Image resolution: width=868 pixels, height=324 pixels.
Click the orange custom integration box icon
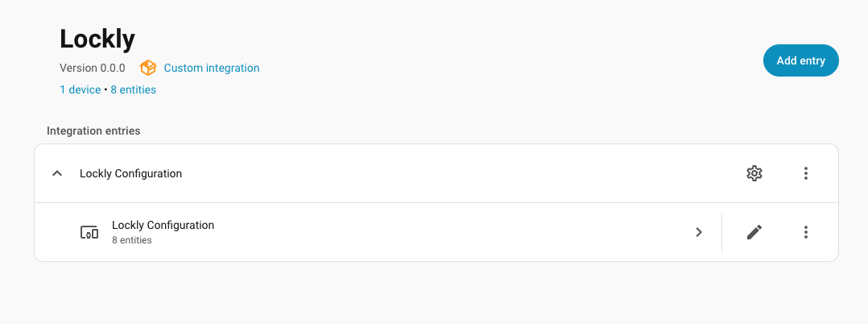tap(148, 69)
